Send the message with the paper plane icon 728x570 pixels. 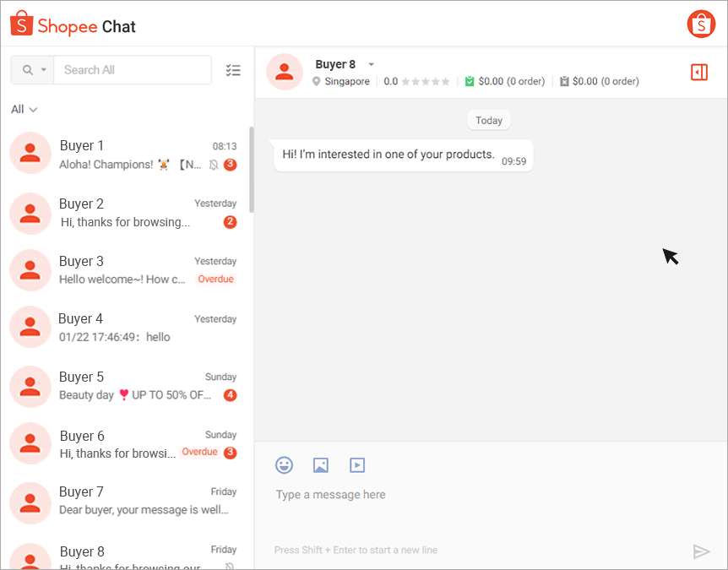point(702,551)
